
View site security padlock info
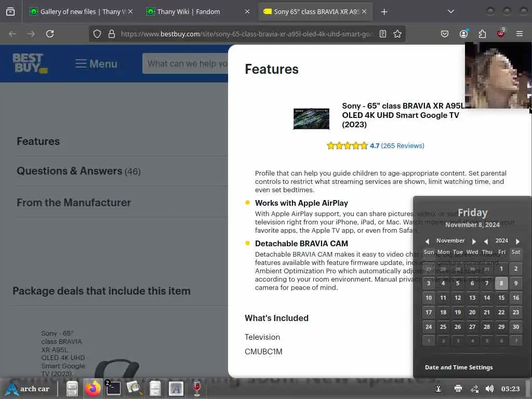(x=112, y=34)
